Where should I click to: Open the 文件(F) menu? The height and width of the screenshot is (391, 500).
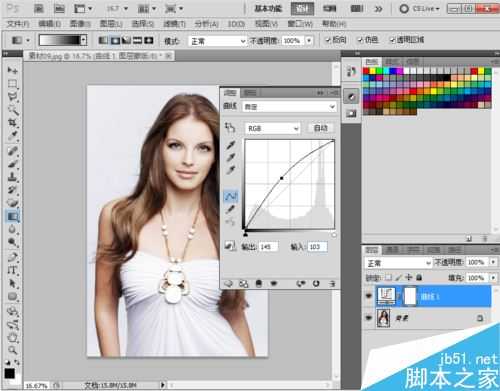point(18,24)
